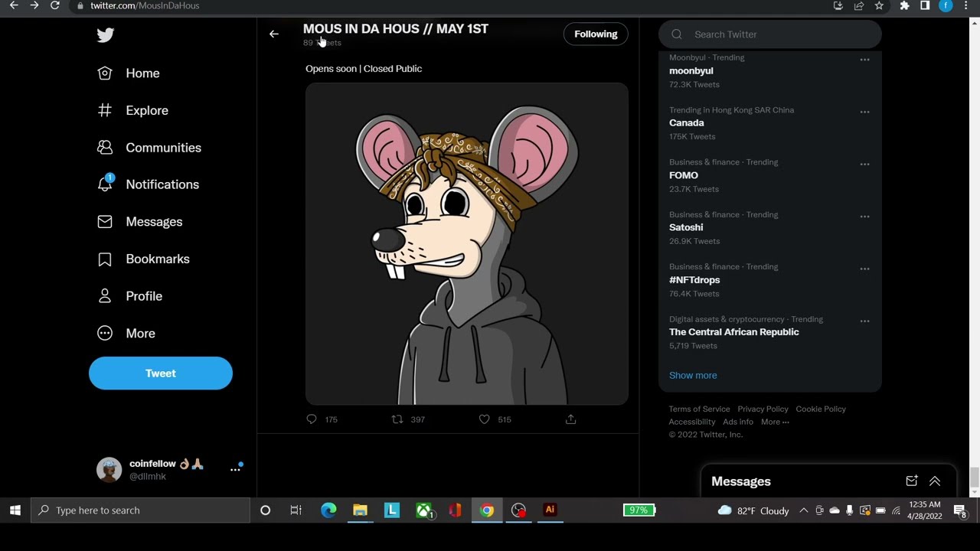This screenshot has width=980, height=551.
Task: Open the Explore section
Action: click(132, 110)
